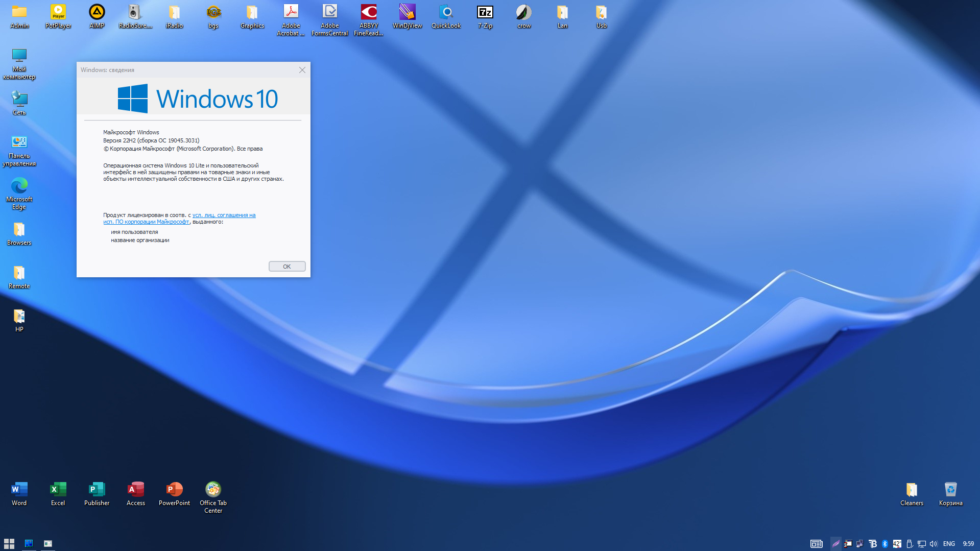
Task: Open the Windows Start menu
Action: click(9, 543)
